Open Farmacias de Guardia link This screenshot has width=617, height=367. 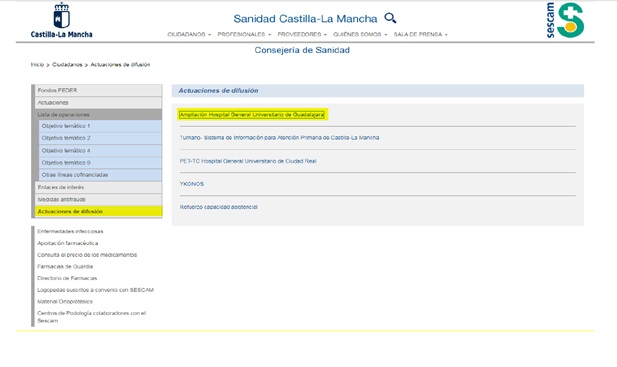click(x=65, y=266)
